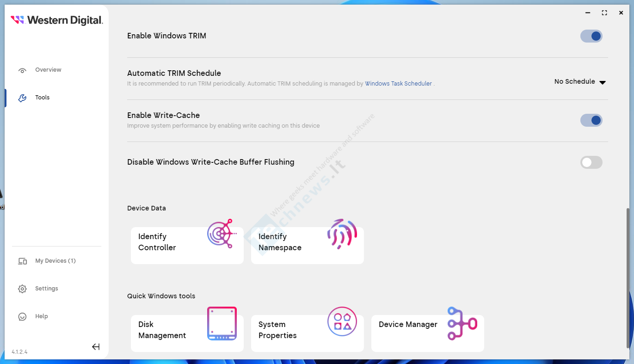Click the Identify Controller radar icon
This screenshot has height=364, width=634.
[222, 234]
